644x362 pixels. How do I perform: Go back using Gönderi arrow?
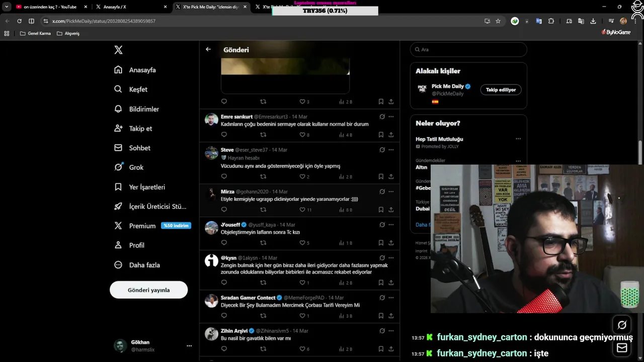[x=208, y=49]
